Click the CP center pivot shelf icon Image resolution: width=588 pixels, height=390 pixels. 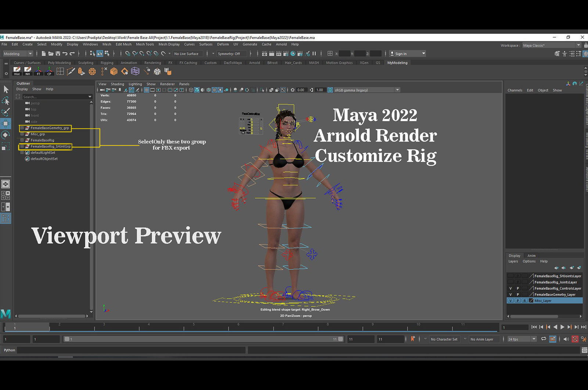tap(49, 71)
